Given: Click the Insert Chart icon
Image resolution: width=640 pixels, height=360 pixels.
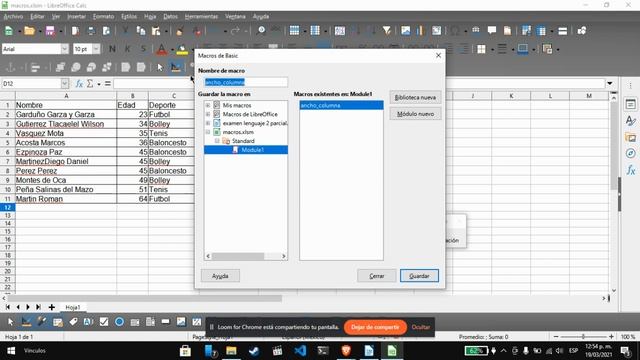Looking at the screenshot, I should (420, 31).
